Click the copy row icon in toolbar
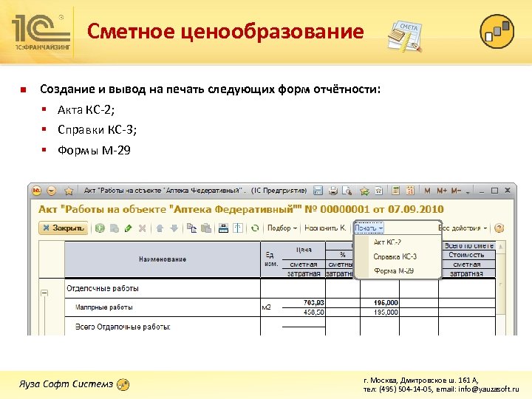This screenshot has width=532, height=399. pyautogui.click(x=115, y=228)
